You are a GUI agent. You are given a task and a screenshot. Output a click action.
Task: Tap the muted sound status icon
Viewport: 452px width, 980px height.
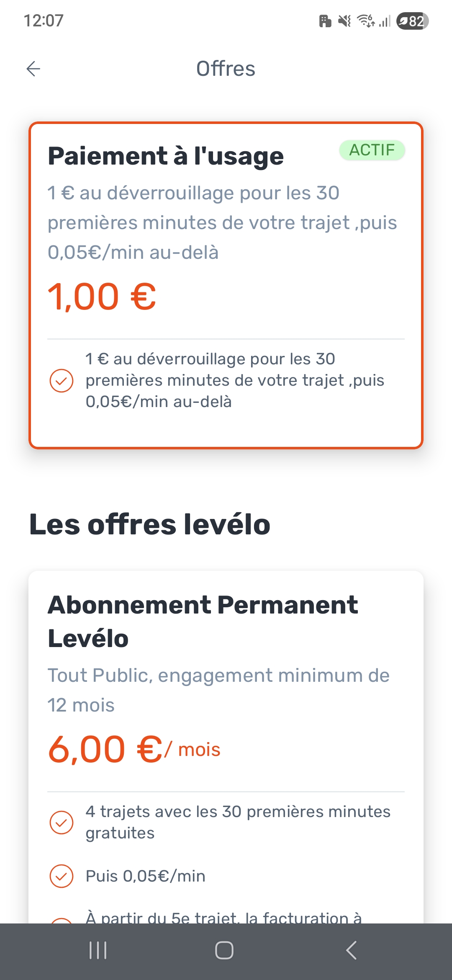[344, 21]
